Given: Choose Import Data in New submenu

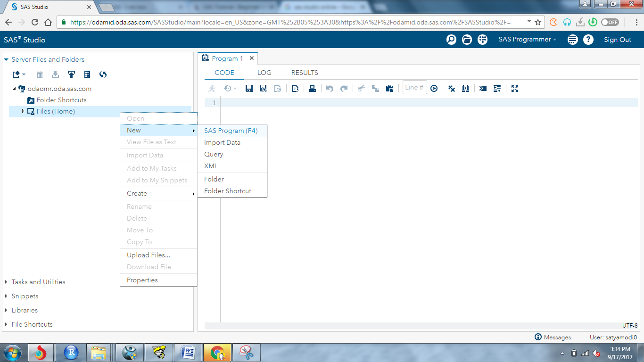Looking at the screenshot, I should [x=232, y=142].
